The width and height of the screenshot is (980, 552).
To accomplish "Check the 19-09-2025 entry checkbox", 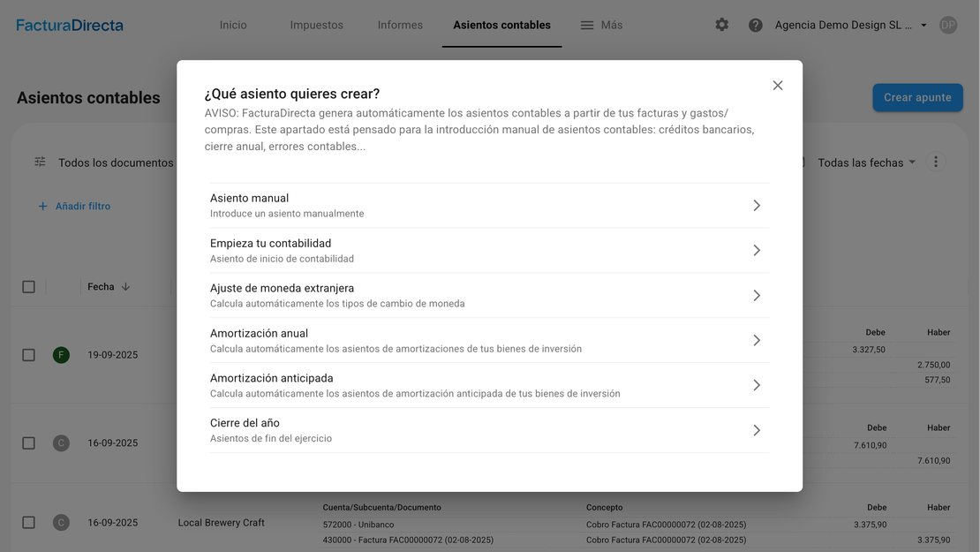I will pos(28,355).
